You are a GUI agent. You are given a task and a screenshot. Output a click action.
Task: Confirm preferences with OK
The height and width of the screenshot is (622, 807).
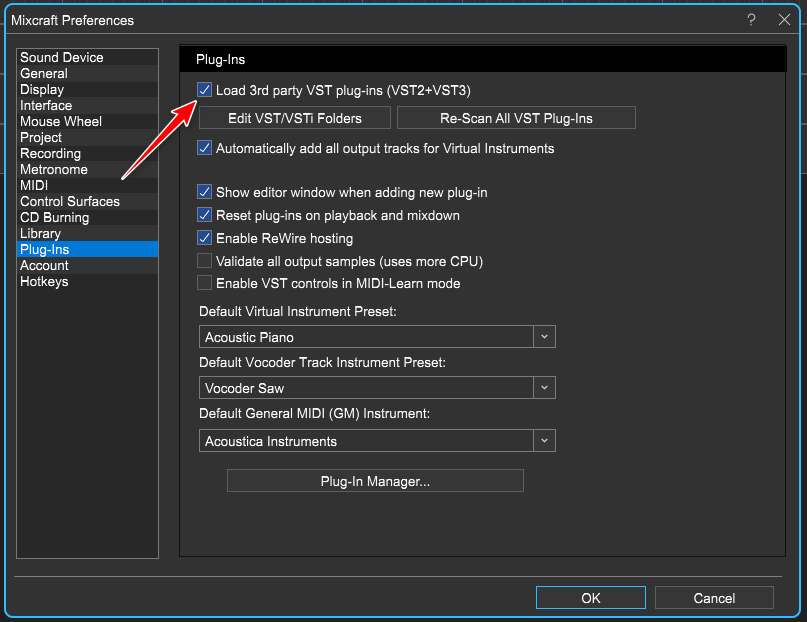591,597
